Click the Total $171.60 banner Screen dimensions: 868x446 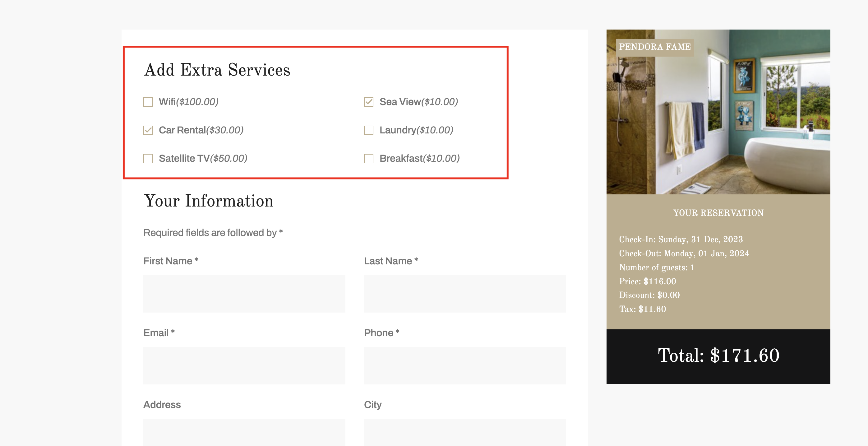click(x=718, y=356)
